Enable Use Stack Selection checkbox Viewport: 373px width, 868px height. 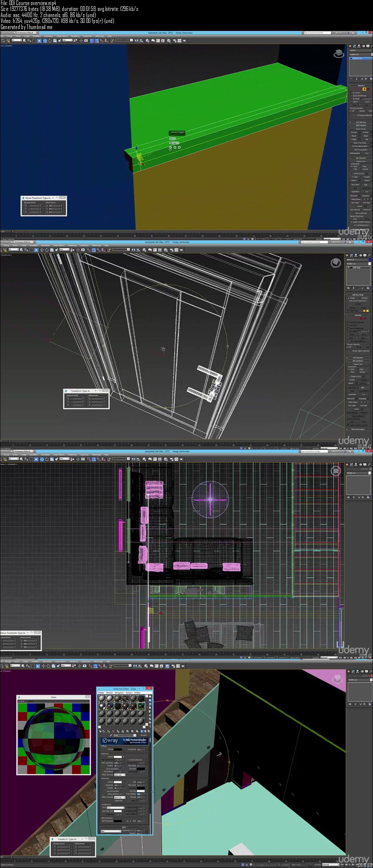click(x=348, y=322)
